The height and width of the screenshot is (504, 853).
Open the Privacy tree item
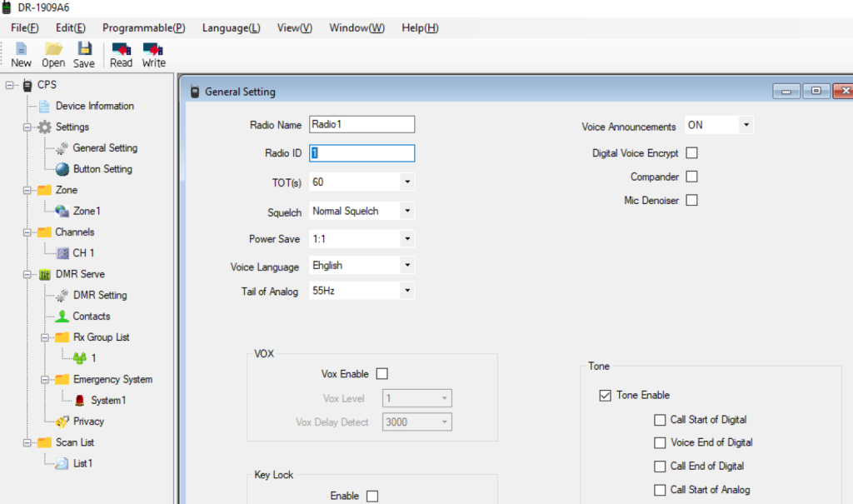[x=88, y=422]
